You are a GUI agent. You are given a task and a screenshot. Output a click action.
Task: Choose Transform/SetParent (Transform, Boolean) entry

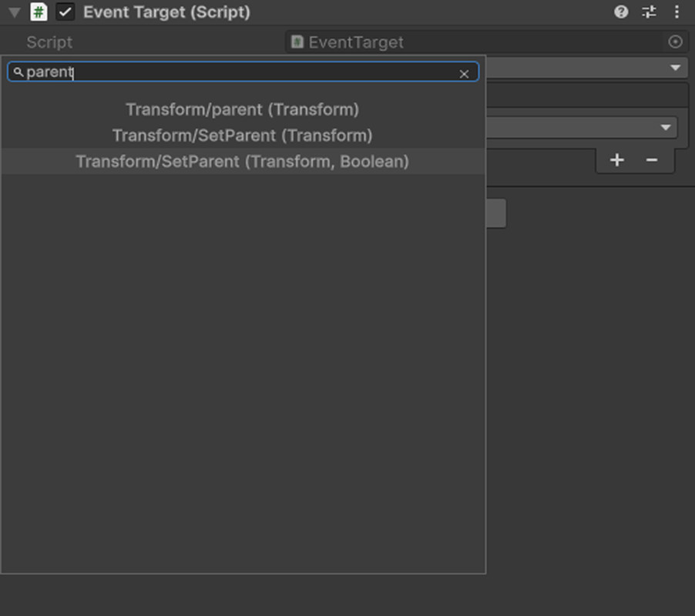click(x=243, y=162)
